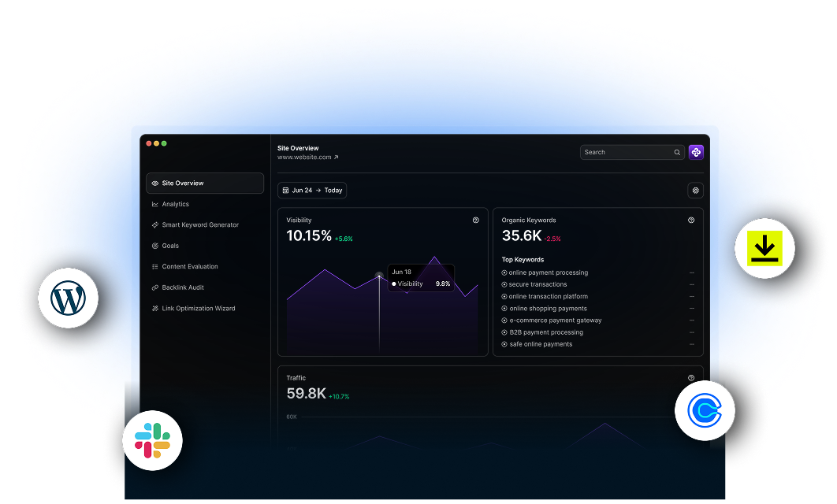Click the Backlink Audit link icon
837x504 pixels.
click(154, 287)
